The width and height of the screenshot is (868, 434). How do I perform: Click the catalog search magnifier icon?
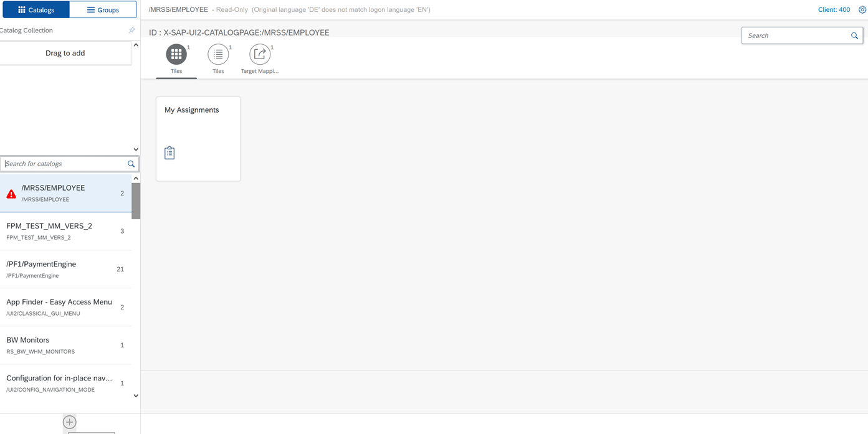(x=131, y=164)
